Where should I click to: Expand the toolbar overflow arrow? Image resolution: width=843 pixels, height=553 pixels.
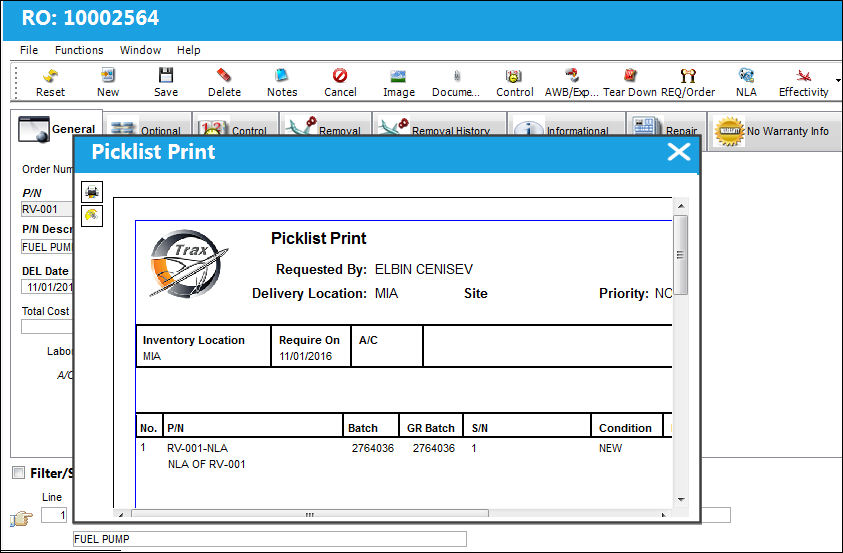coord(838,81)
